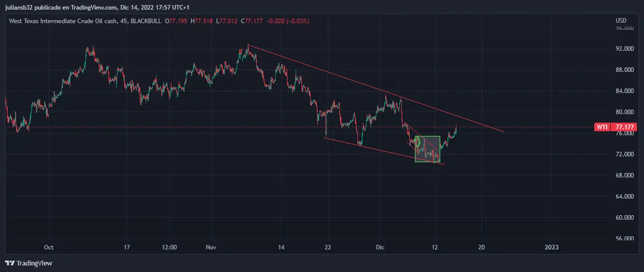
Task: Open the USD currency selector
Action: (x=621, y=20)
